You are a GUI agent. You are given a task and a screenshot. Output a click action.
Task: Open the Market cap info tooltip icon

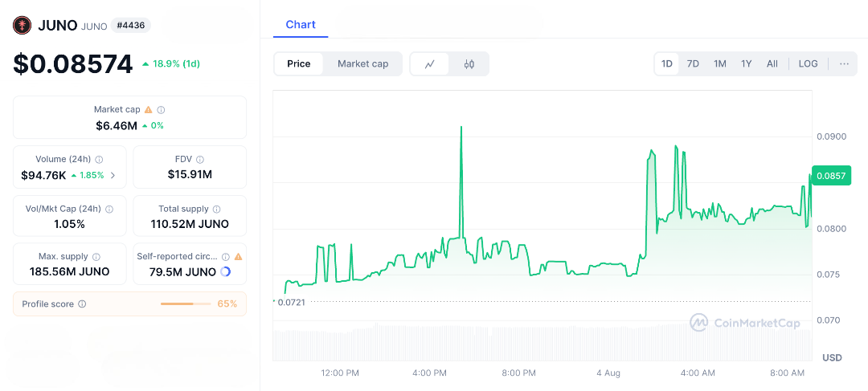tap(161, 109)
